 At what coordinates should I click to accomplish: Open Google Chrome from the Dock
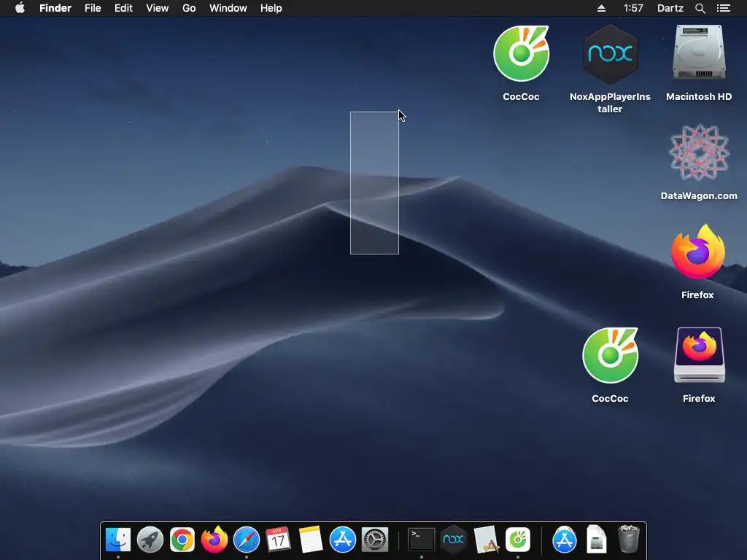[182, 540]
